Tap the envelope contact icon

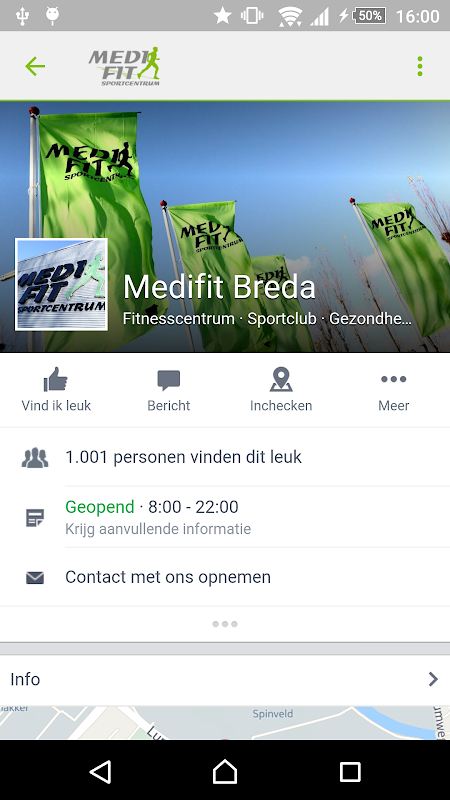(x=35, y=578)
